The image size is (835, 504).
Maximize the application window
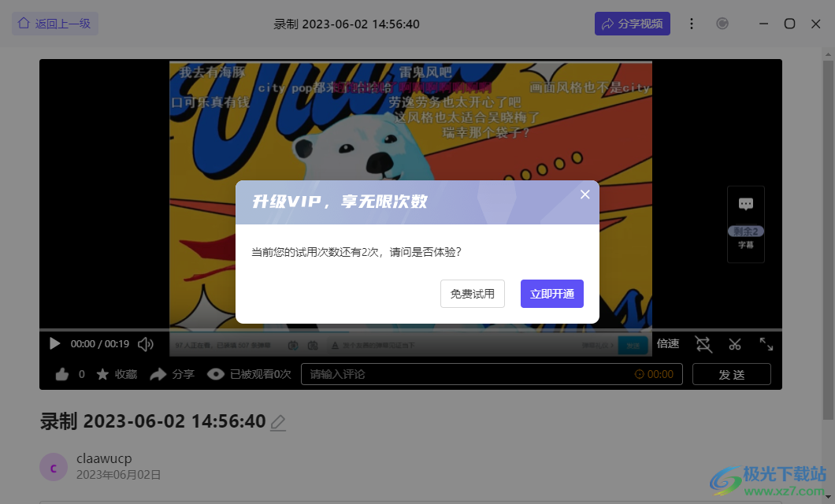(x=789, y=24)
